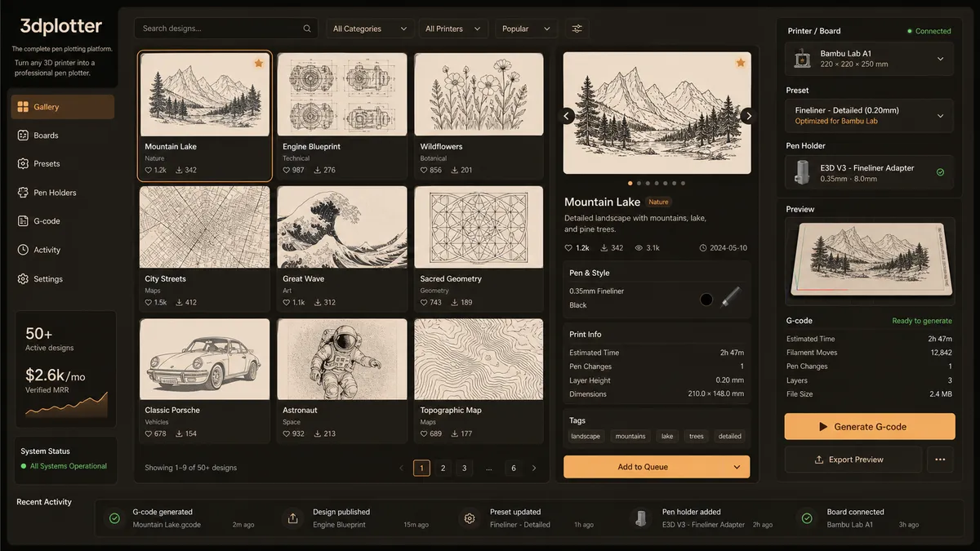
Task: Click the Add to Queue button
Action: (x=643, y=467)
